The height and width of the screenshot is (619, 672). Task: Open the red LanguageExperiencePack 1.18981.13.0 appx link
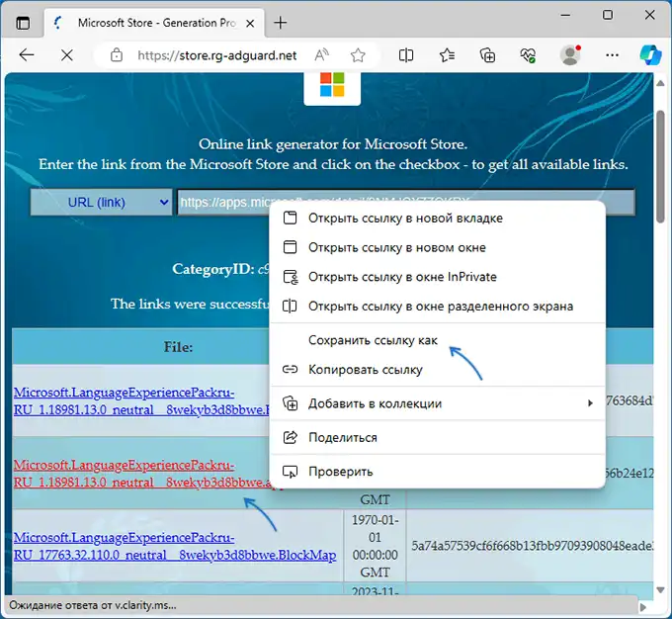[141, 474]
